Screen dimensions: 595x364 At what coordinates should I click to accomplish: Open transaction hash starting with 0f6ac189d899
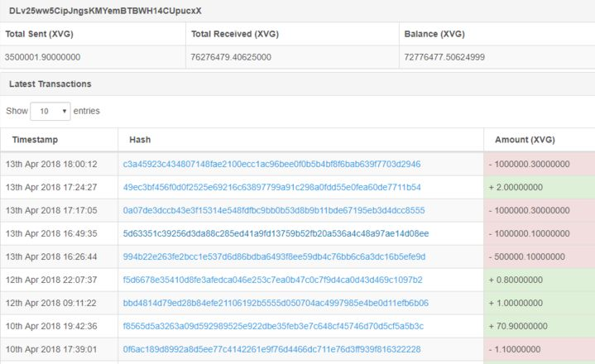271,349
